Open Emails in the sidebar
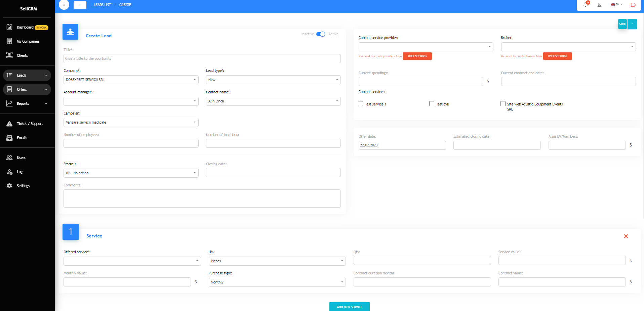Image resolution: width=644 pixels, height=311 pixels. [x=22, y=138]
